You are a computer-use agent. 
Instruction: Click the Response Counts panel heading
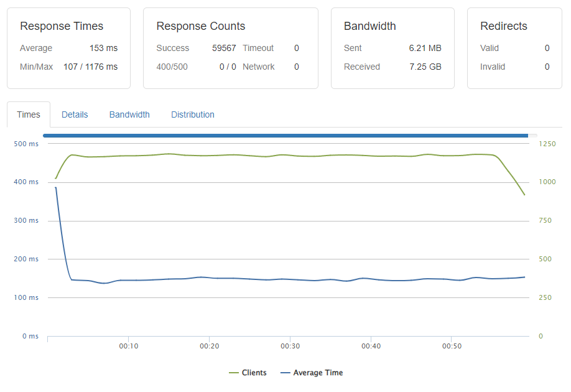[x=201, y=26]
